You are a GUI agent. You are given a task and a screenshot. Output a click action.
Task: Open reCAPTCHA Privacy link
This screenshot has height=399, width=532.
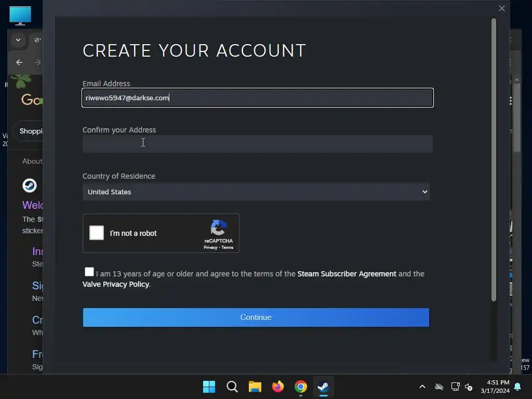(210, 248)
